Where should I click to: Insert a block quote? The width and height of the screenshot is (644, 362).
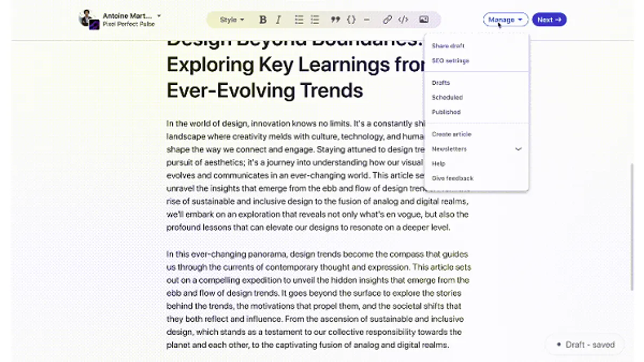click(x=335, y=20)
